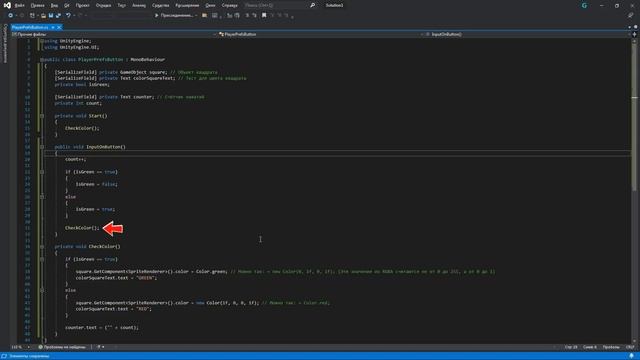Save the current file with the disk icon
Viewport: 640px width, 360px height.
coord(51,16)
